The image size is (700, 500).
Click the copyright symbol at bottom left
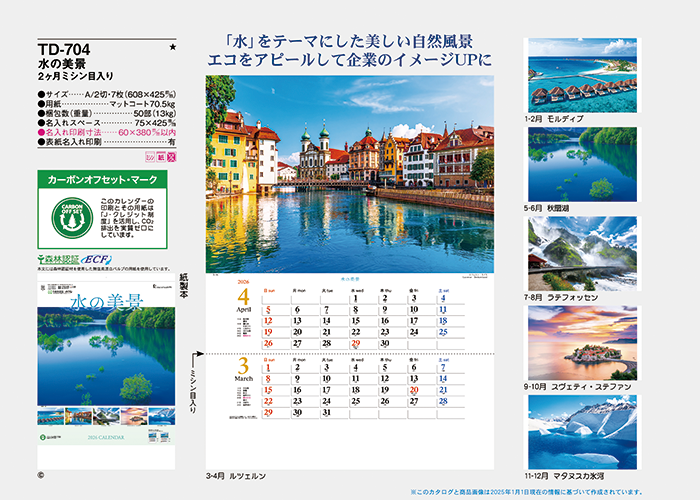pyautogui.click(x=40, y=476)
